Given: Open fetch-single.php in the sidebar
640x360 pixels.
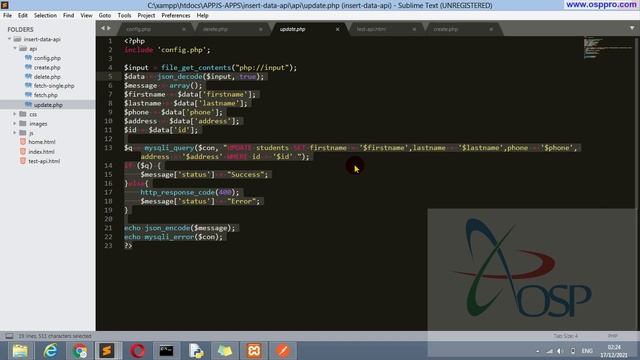Looking at the screenshot, I should pyautogui.click(x=54, y=86).
